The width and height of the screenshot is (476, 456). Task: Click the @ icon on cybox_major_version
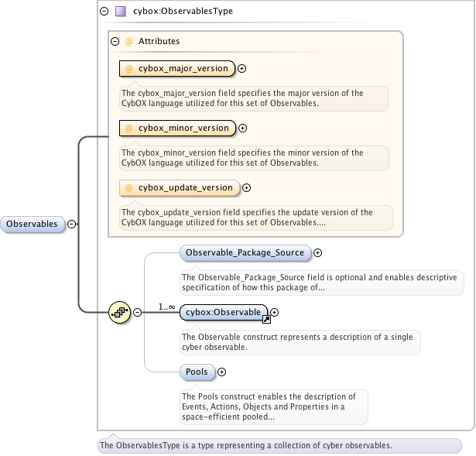(129, 68)
